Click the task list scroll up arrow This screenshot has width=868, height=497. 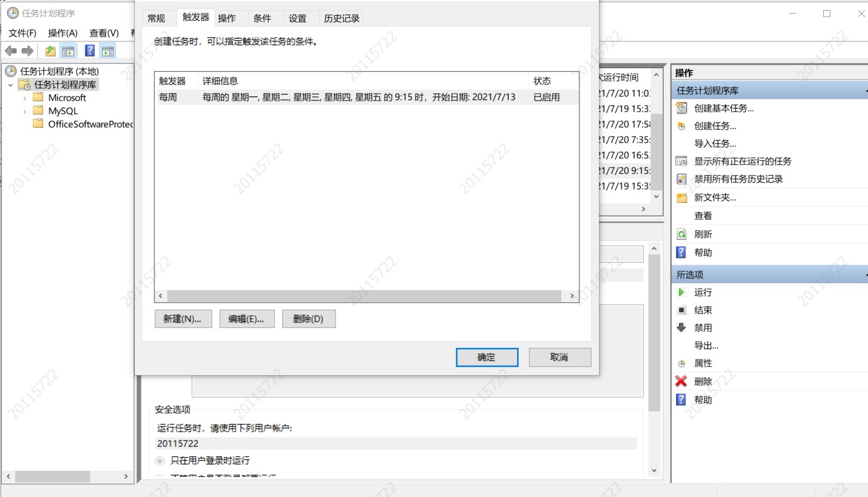pyautogui.click(x=657, y=75)
